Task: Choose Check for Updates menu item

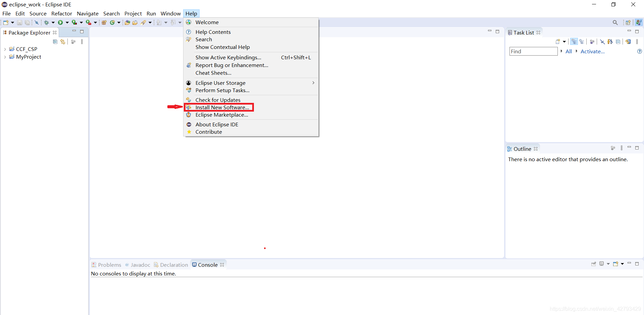Action: pyautogui.click(x=251, y=100)
